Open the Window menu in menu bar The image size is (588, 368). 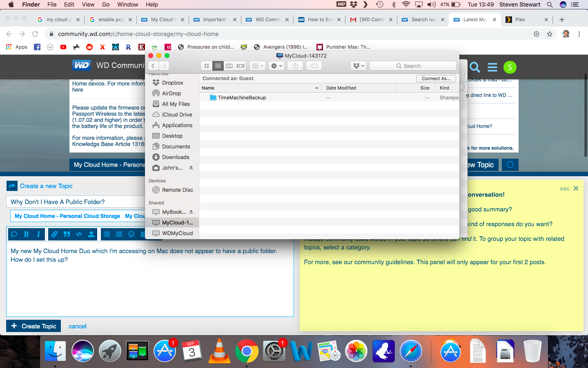(x=128, y=4)
